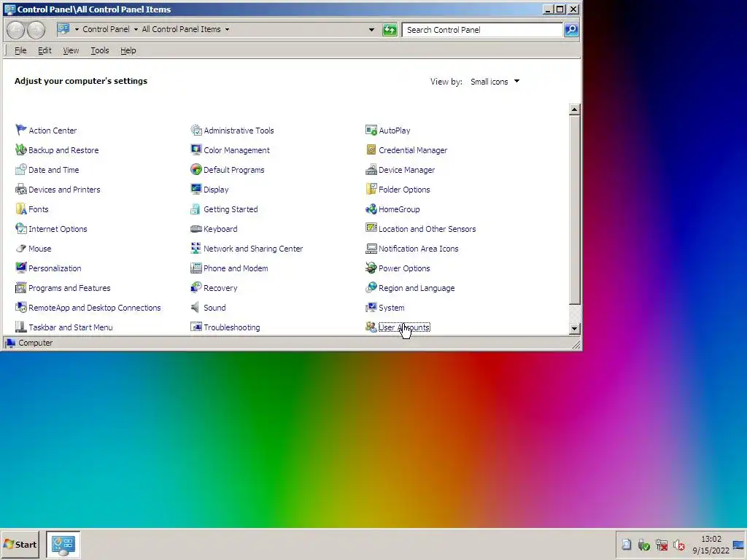Viewport: 747px width, 560px height.
Task: Open the Color Management icon
Action: [x=196, y=150]
